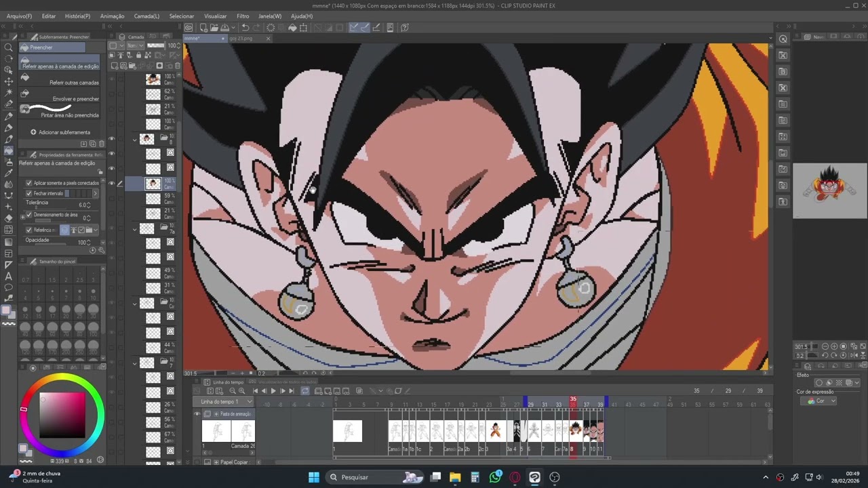Click the Clear (dotted circle) icon
This screenshot has width=868, height=488.
tap(271, 28)
